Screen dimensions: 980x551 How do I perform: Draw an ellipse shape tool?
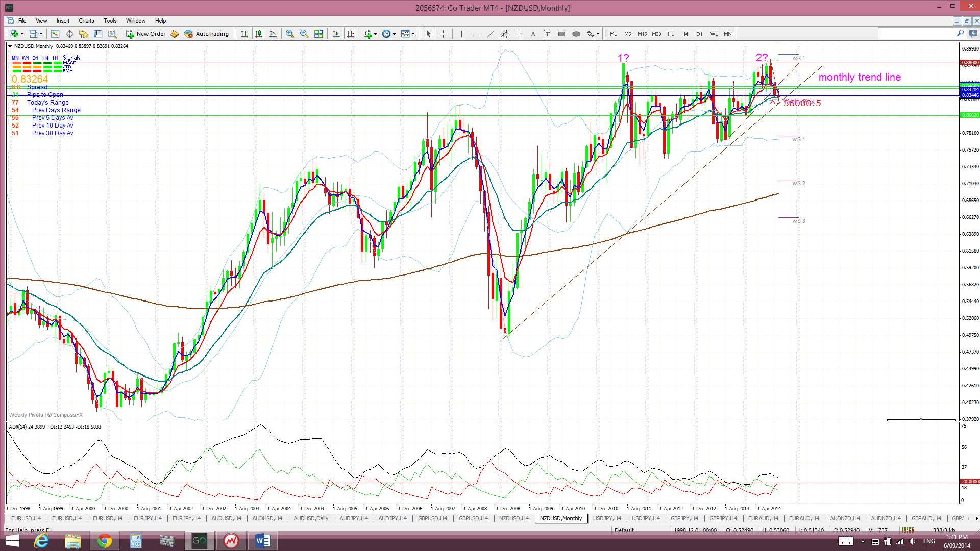576,34
